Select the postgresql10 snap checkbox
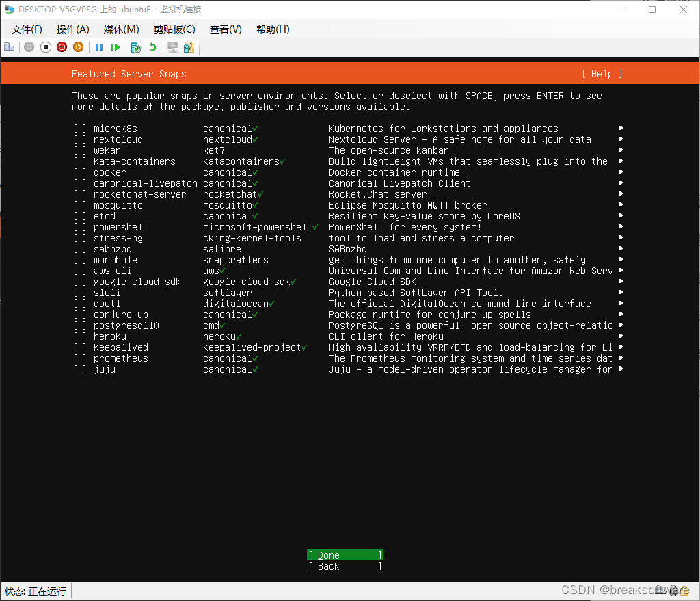Image resolution: width=700 pixels, height=601 pixels. 80,325
